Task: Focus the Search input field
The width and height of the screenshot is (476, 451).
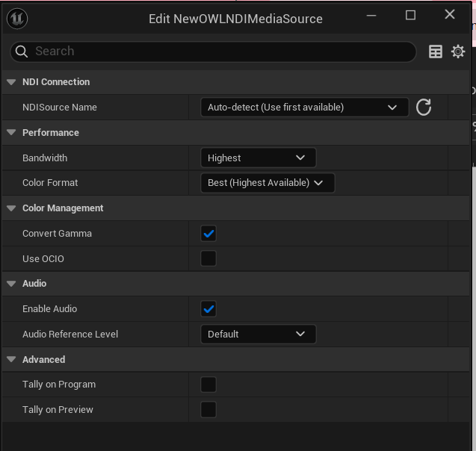Action: pos(213,52)
